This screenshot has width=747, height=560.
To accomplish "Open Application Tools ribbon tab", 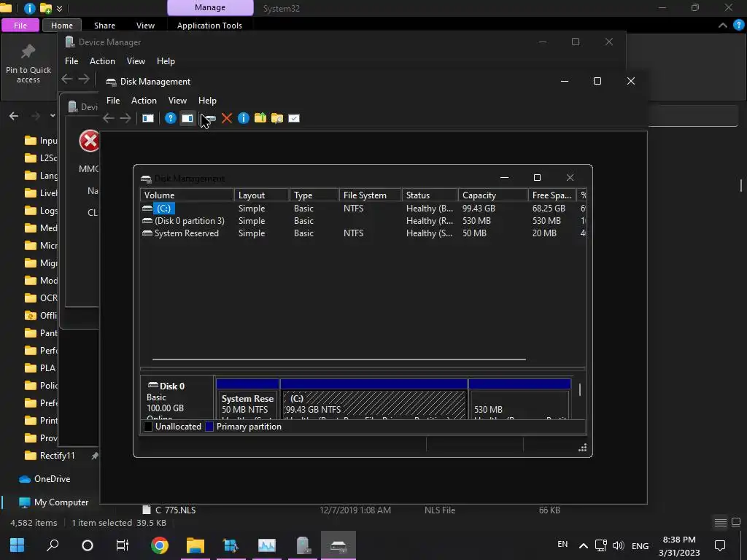I will click(x=209, y=26).
